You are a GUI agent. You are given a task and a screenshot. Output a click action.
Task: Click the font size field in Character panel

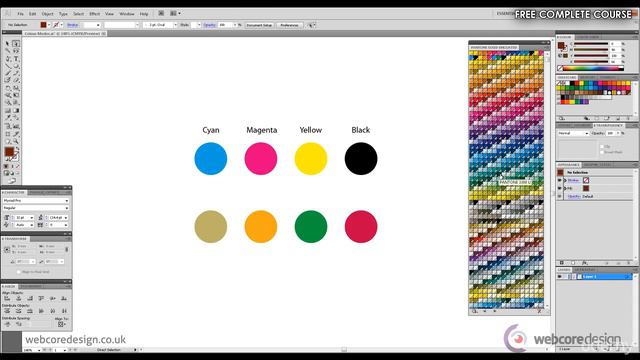pyautogui.click(x=23, y=218)
